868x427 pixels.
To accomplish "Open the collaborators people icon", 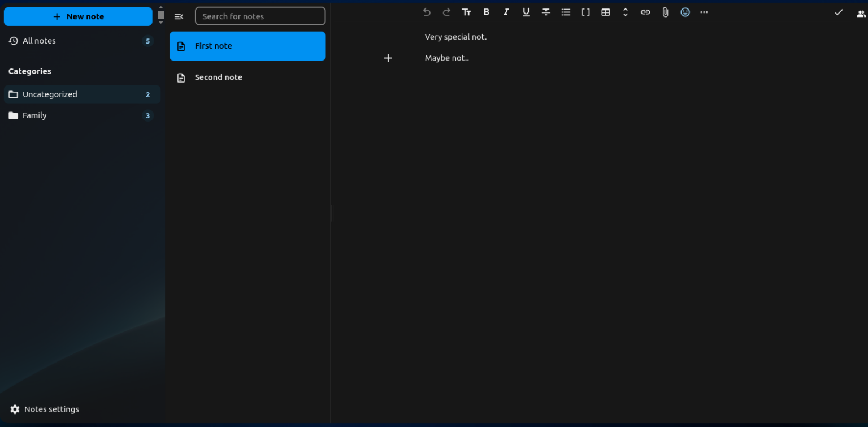I will tap(861, 14).
